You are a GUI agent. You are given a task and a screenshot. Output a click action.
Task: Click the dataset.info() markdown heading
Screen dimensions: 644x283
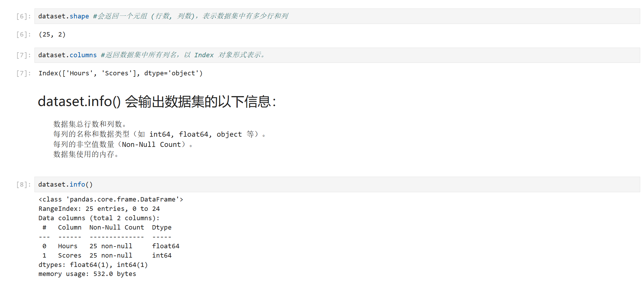click(x=157, y=101)
